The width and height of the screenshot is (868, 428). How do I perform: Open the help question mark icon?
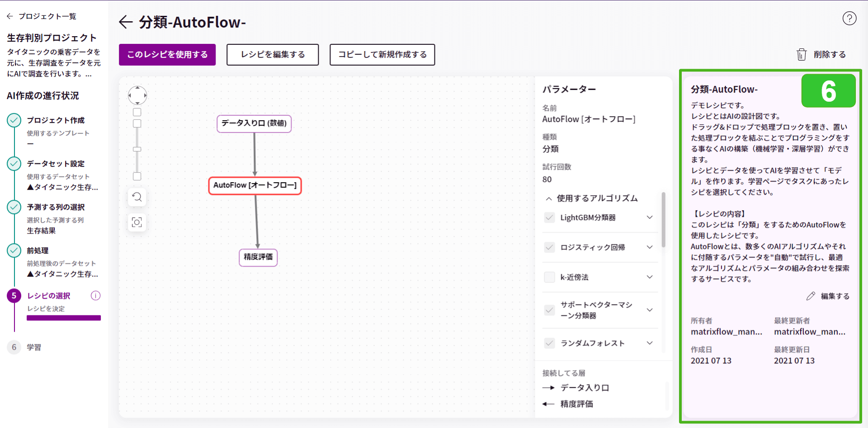pyautogui.click(x=849, y=18)
